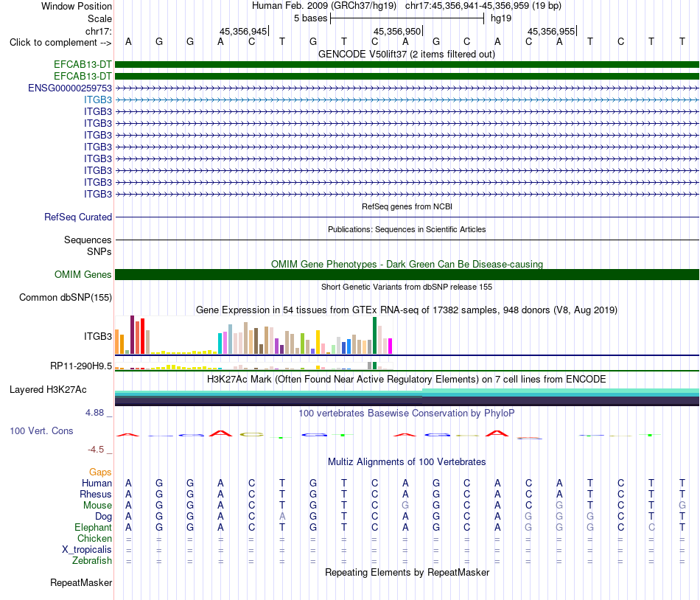Image resolution: width=700 pixels, height=600 pixels.
Task: Click the Human Feb. 2009 position header
Action: (x=406, y=6)
